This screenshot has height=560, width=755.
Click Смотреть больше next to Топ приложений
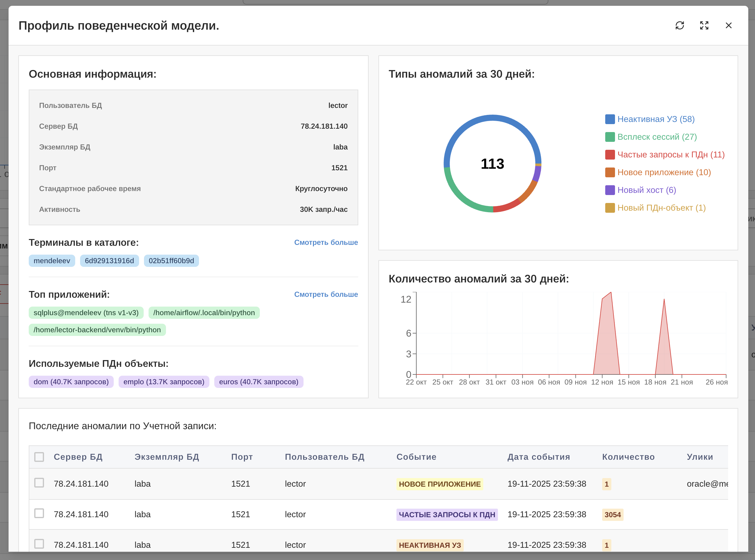[326, 294]
